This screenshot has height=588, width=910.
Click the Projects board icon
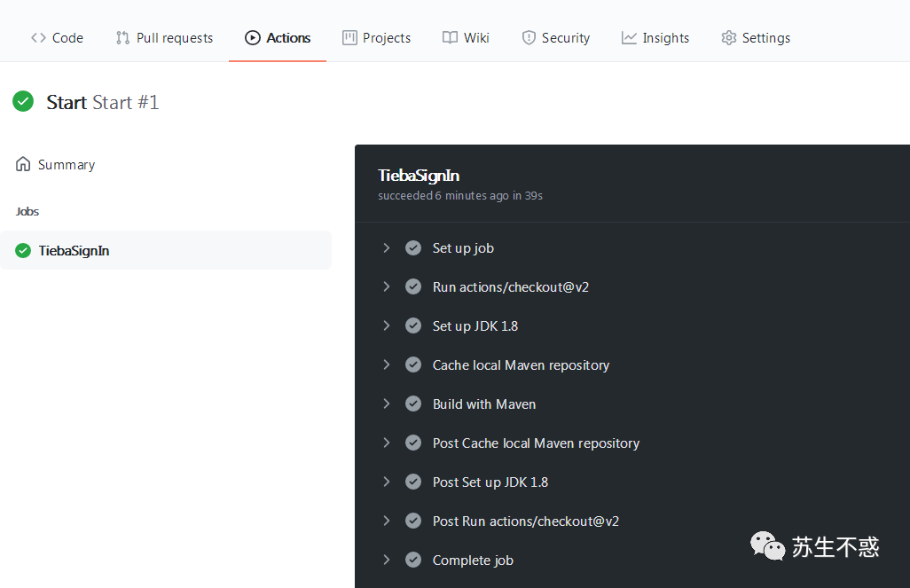(349, 38)
